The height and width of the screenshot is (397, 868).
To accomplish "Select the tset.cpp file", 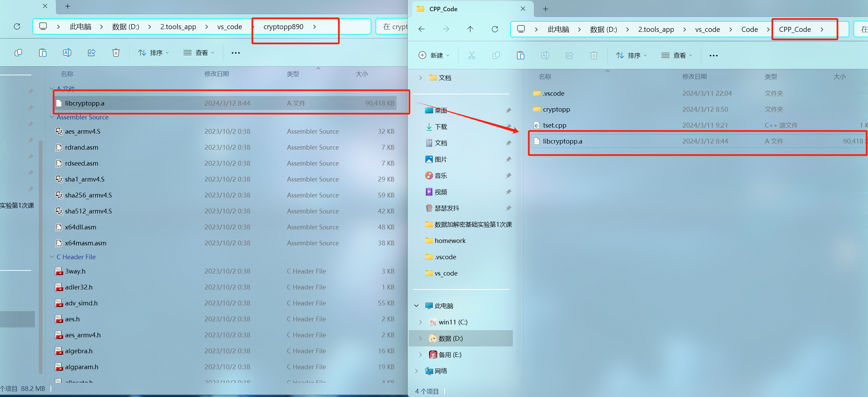I will coord(554,125).
